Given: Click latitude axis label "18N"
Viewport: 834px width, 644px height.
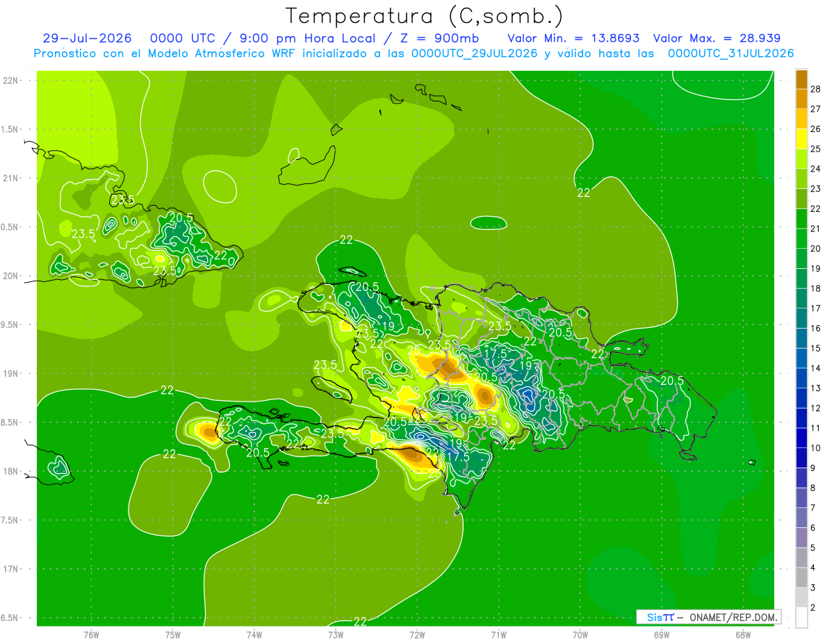Looking at the screenshot, I should click(10, 471).
